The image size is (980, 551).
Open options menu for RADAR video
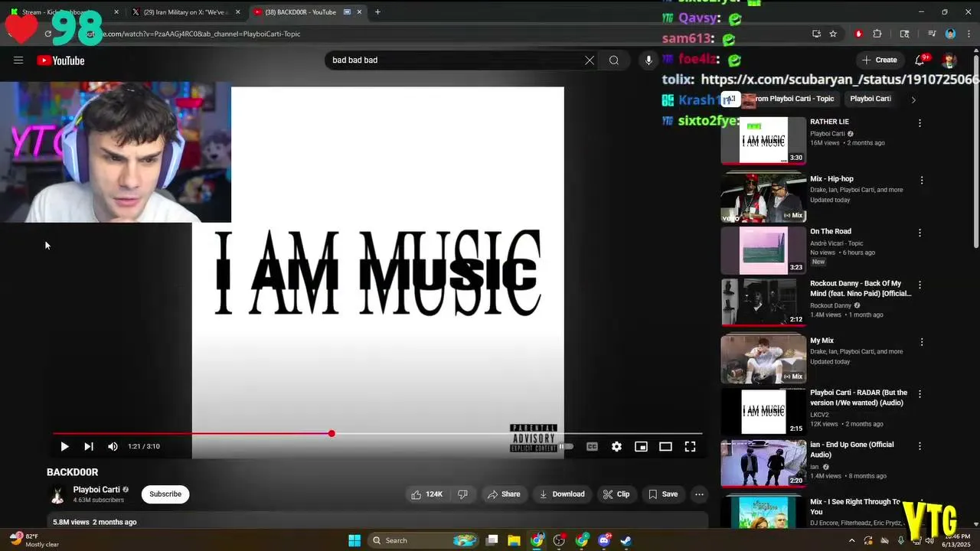[x=920, y=394]
